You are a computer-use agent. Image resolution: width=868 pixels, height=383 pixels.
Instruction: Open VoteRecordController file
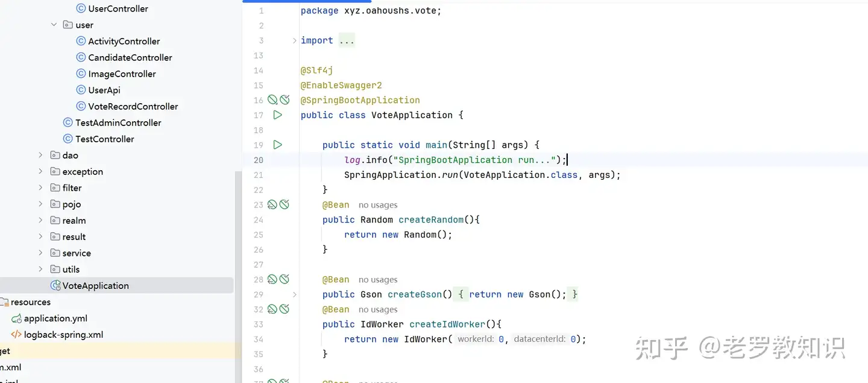click(x=133, y=106)
